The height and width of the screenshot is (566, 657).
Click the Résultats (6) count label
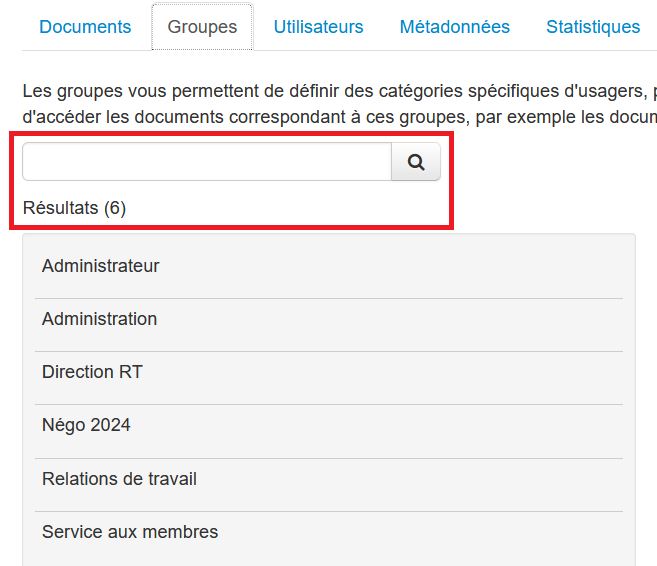pos(74,208)
